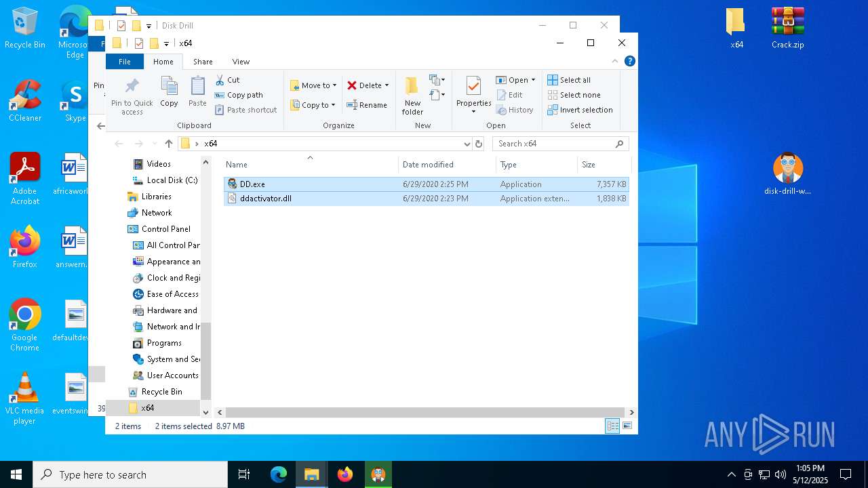Click the horizontal scrollbar track
This screenshot has height=488, width=868.
point(425,412)
